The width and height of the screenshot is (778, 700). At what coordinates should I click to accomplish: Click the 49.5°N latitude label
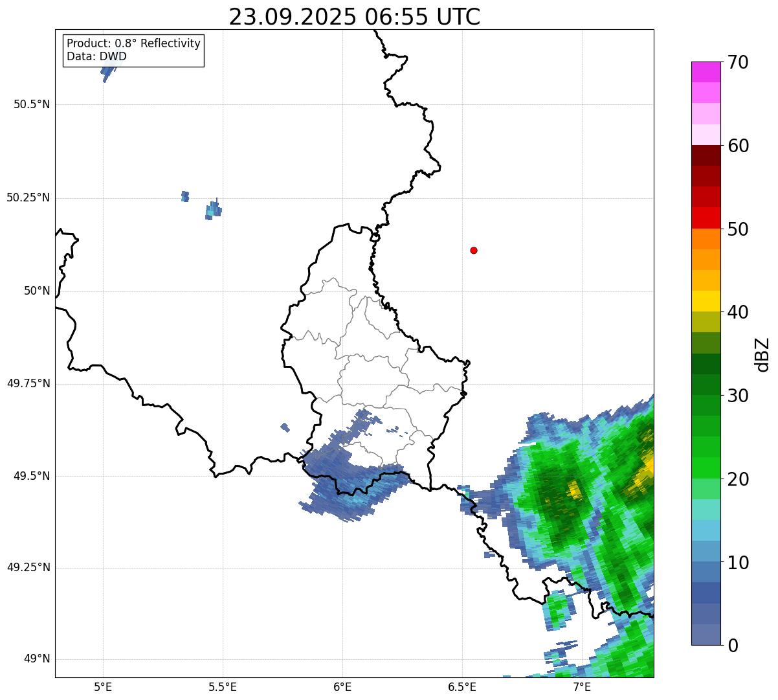point(32,476)
